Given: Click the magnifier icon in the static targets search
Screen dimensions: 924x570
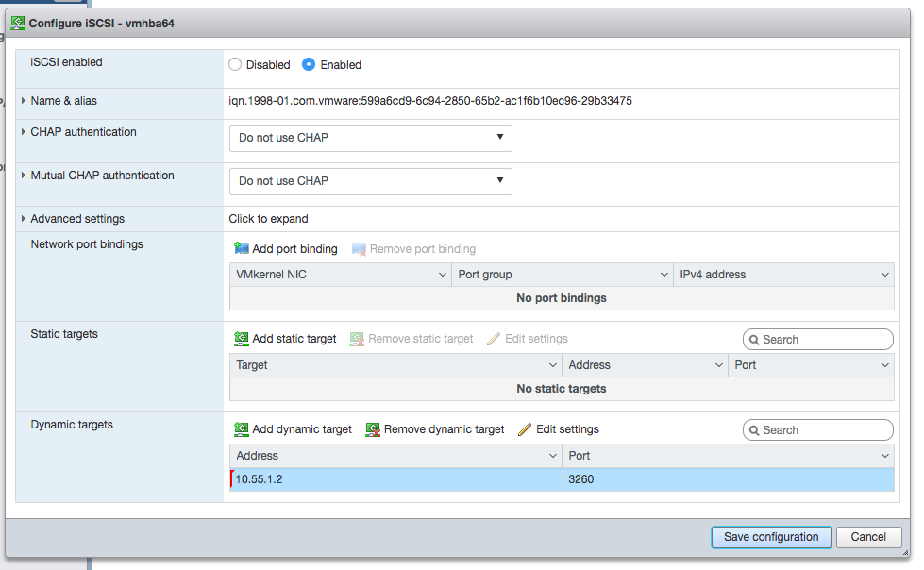Looking at the screenshot, I should [x=754, y=340].
